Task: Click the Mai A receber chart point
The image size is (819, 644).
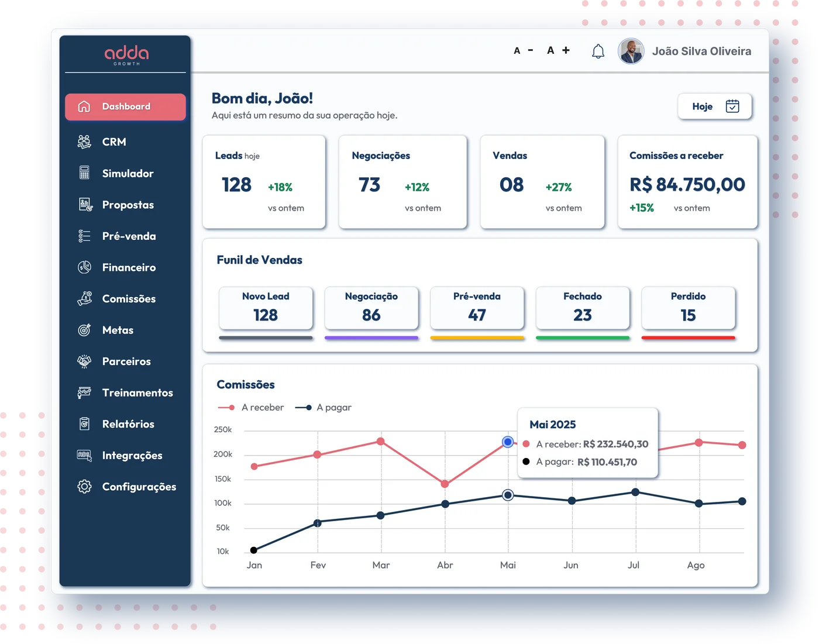Action: click(x=508, y=442)
